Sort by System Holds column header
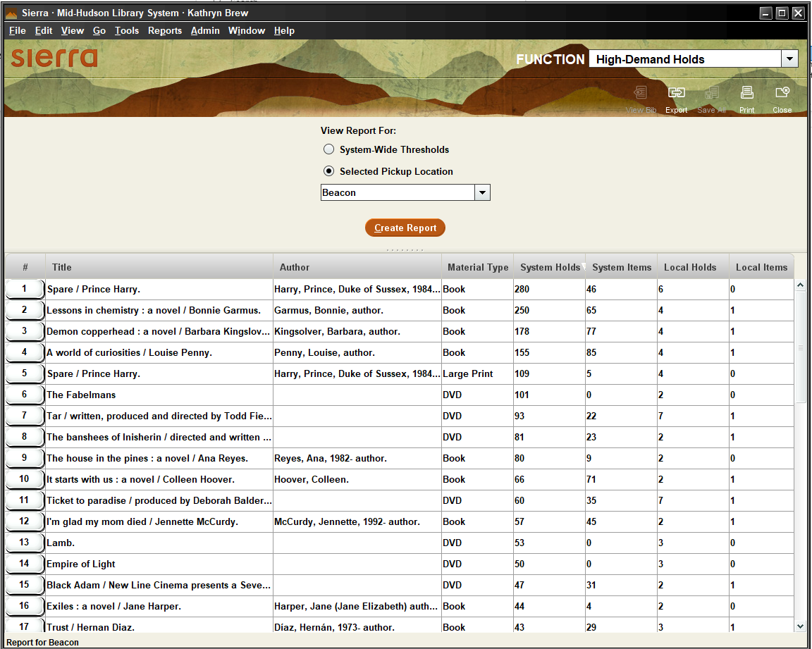The height and width of the screenshot is (649, 812). pos(550,267)
